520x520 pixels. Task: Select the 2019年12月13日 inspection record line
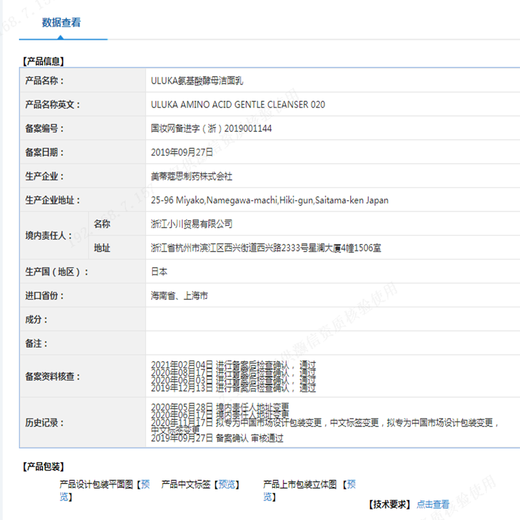pyautogui.click(x=233, y=388)
